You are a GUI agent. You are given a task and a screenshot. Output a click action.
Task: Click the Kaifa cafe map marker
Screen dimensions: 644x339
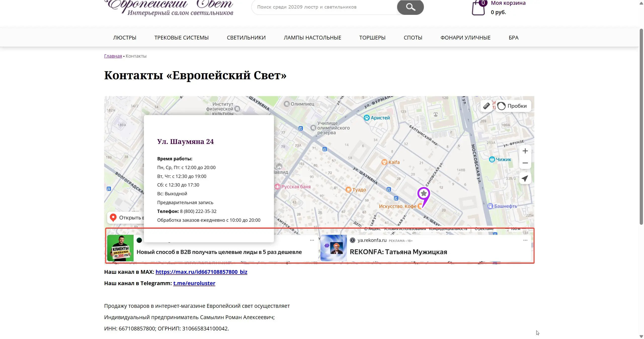[384, 162]
